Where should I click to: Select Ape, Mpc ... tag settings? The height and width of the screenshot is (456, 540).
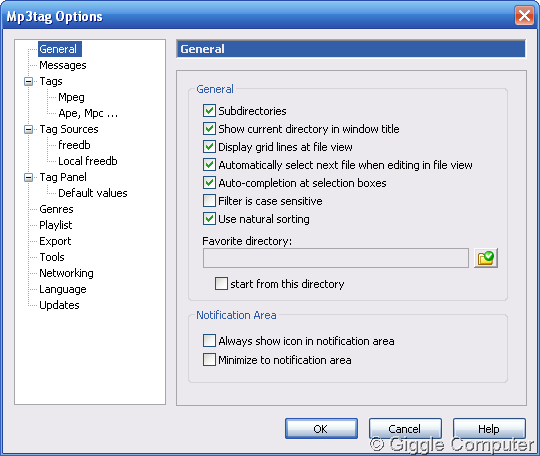point(88,113)
